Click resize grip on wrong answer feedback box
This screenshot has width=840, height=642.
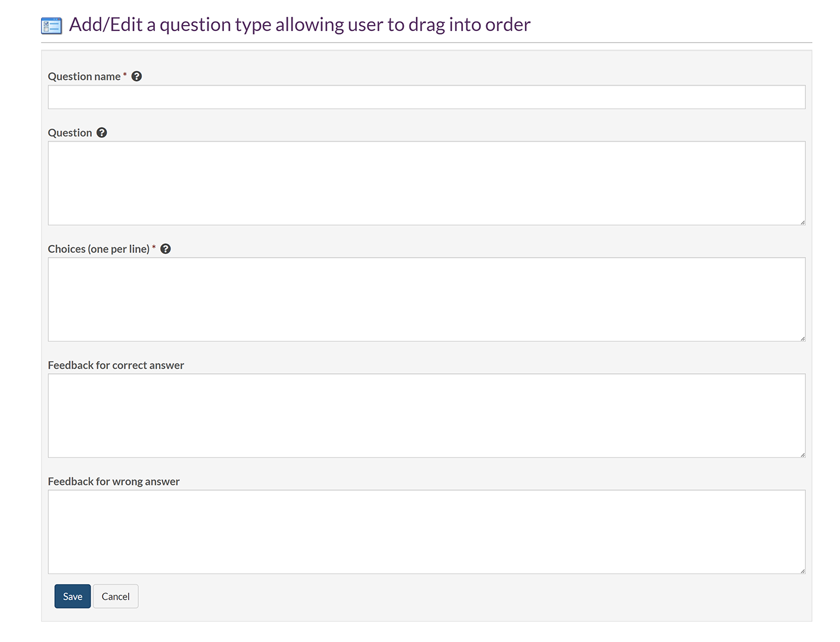pyautogui.click(x=802, y=571)
